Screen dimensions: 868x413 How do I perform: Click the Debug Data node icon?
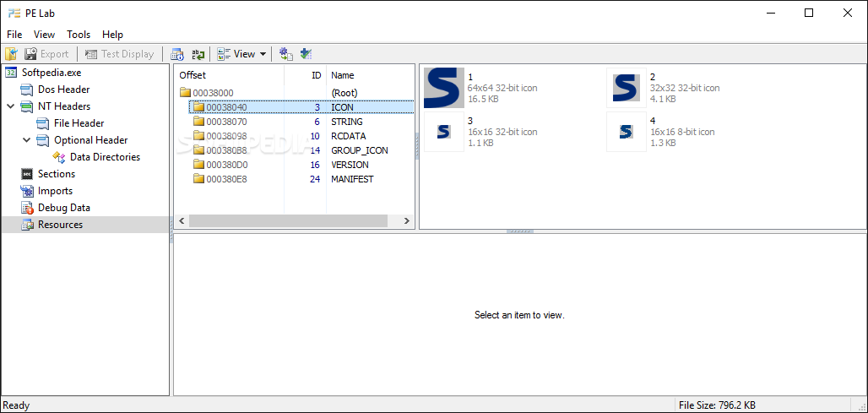tap(27, 208)
